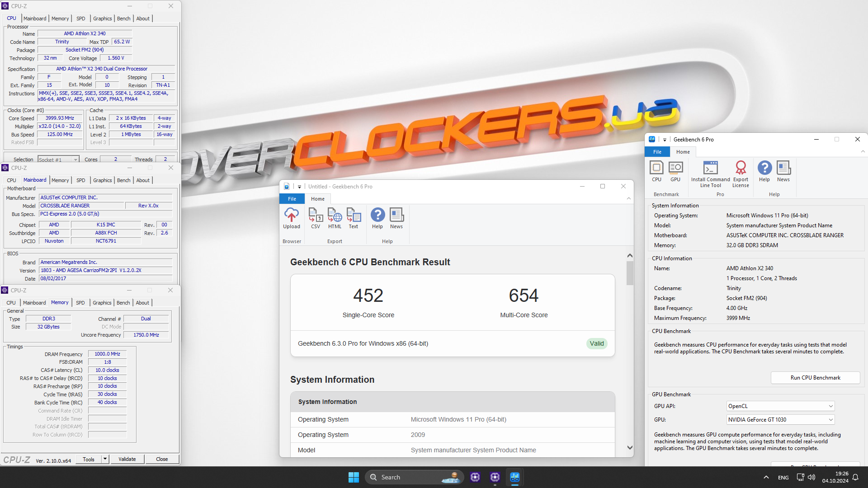Click ENG language indicator in tray
The width and height of the screenshot is (868, 488).
[783, 477]
